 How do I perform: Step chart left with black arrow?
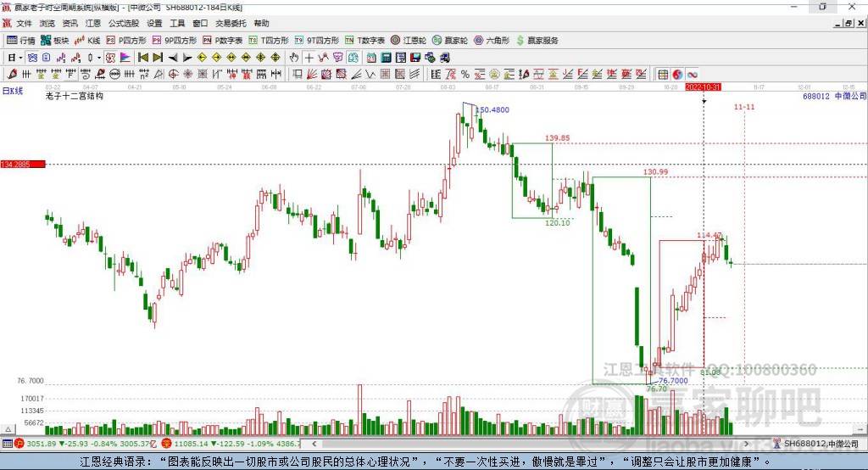coord(173,58)
